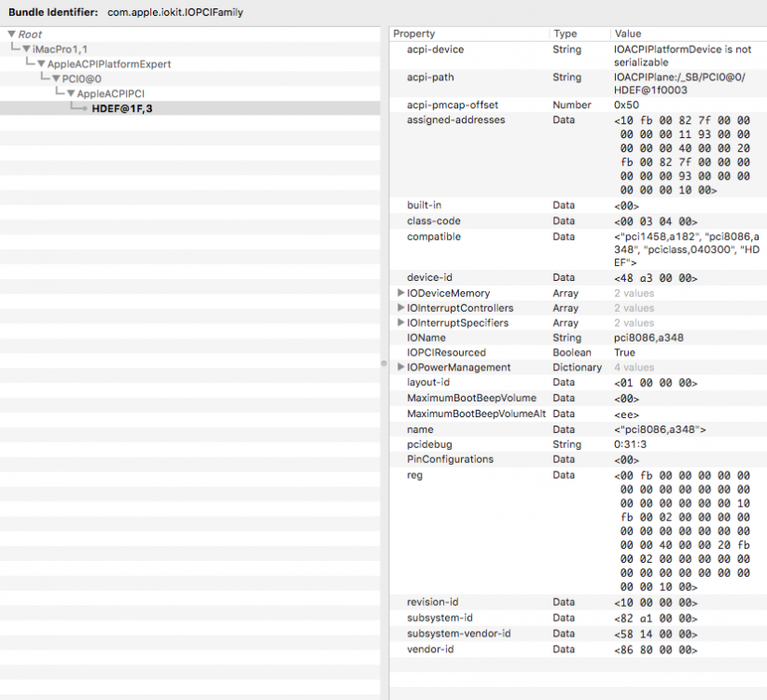Select the built-in property row
The width and height of the screenshot is (767, 700).
point(579,205)
